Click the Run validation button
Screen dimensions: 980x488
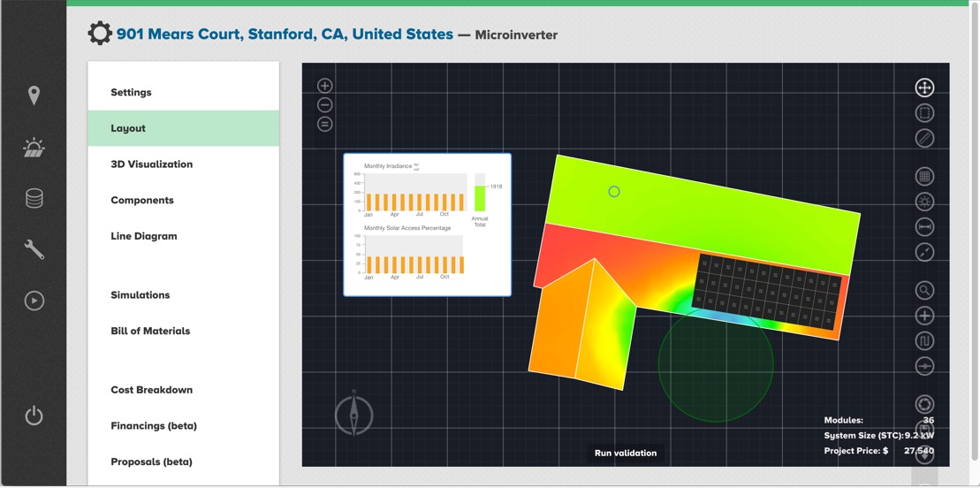(x=626, y=453)
